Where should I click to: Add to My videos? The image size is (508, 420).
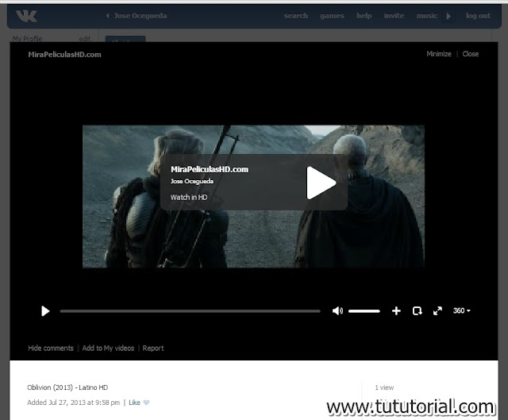pyautogui.click(x=108, y=348)
